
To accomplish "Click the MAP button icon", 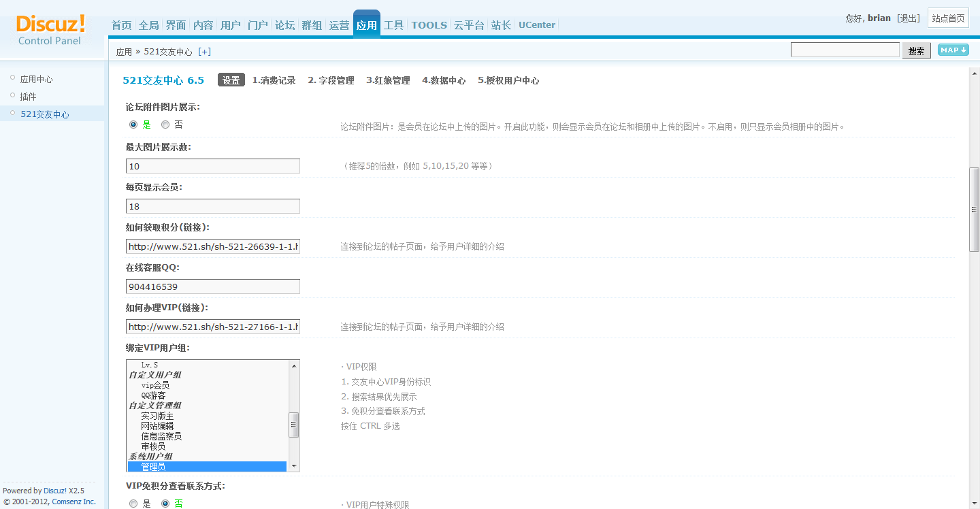I will click(x=953, y=50).
